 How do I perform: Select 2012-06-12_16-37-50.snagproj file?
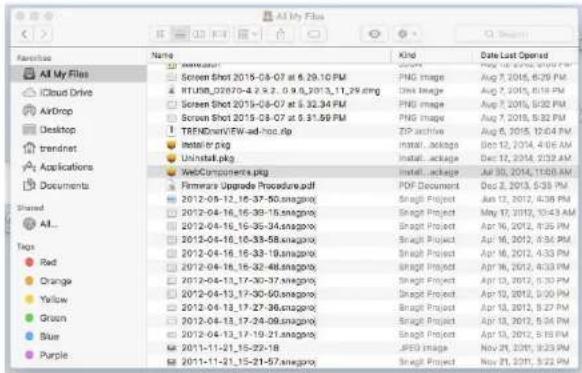pos(362,199)
